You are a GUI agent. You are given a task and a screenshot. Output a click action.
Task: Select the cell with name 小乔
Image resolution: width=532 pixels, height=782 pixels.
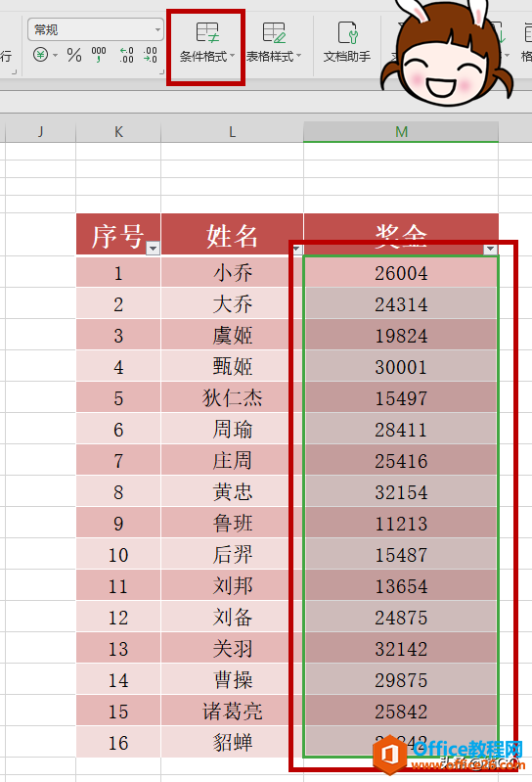click(232, 272)
